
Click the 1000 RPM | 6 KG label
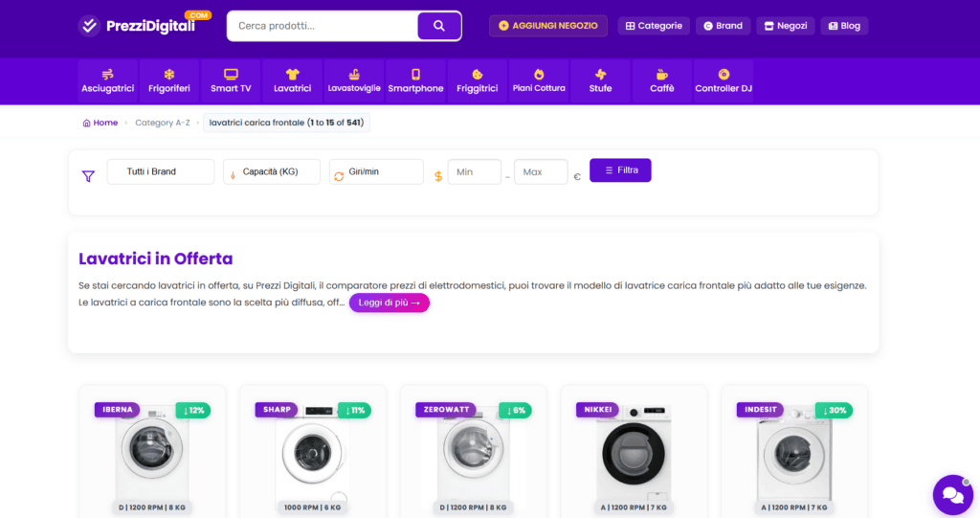point(313,507)
